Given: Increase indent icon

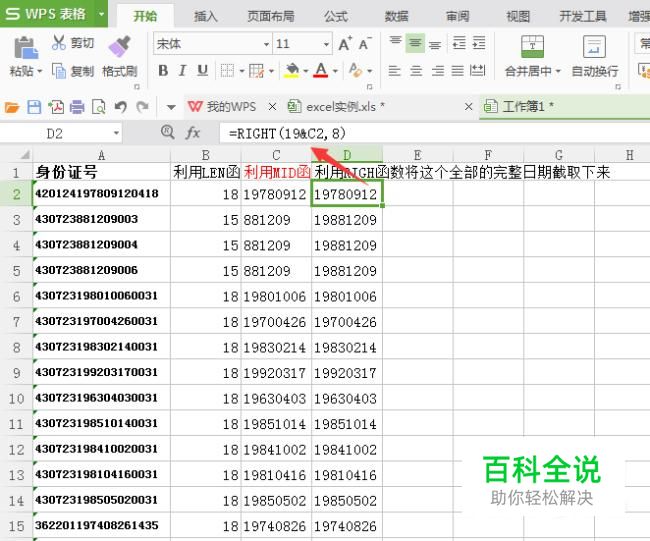Looking at the screenshot, I should [479, 43].
